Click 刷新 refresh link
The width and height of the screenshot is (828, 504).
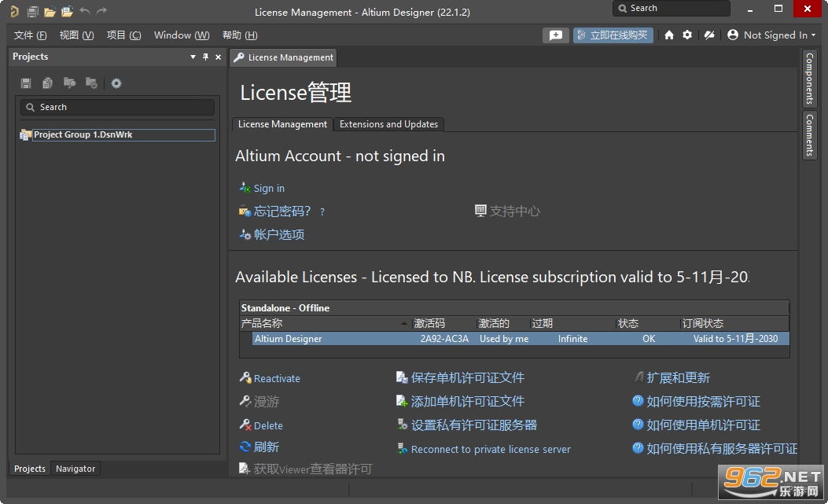pyautogui.click(x=266, y=447)
